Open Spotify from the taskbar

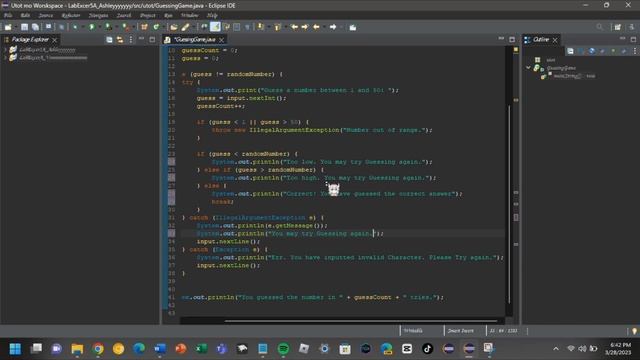pos(283,349)
